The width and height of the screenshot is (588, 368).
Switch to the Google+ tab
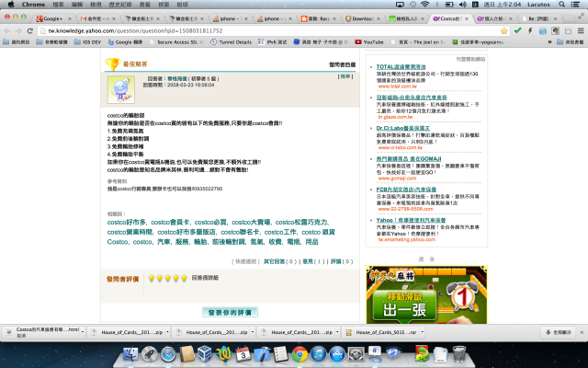point(52,18)
